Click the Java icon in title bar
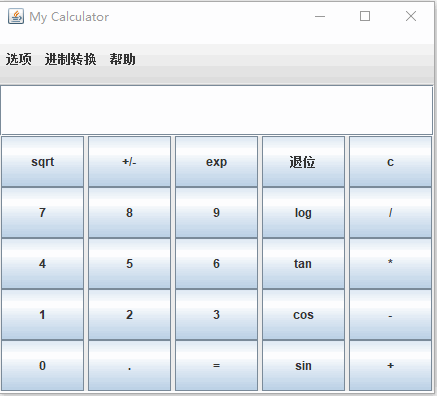This screenshot has height=396, width=437. 16,16
